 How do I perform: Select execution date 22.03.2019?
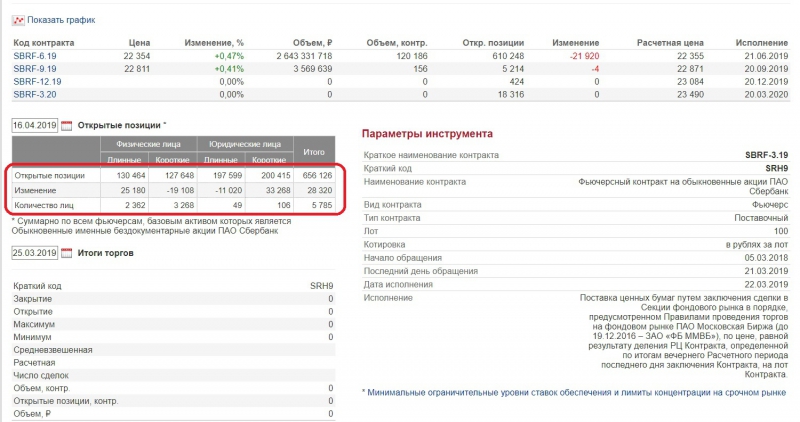[x=766, y=285]
